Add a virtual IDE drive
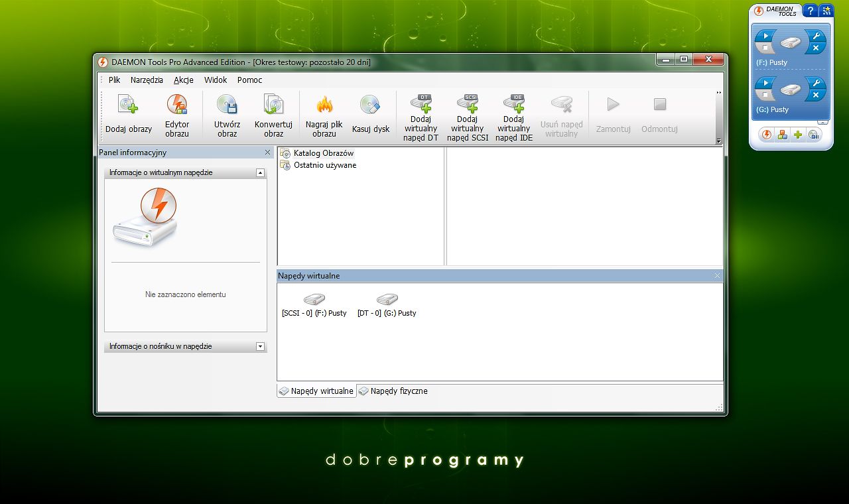The height and width of the screenshot is (504, 849). (514, 117)
